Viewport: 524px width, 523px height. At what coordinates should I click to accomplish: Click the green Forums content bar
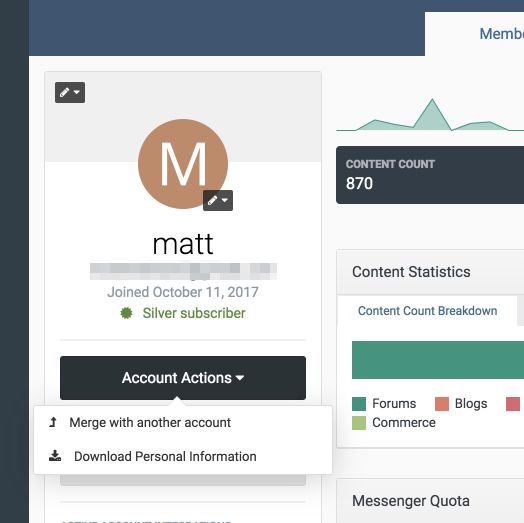(438, 360)
